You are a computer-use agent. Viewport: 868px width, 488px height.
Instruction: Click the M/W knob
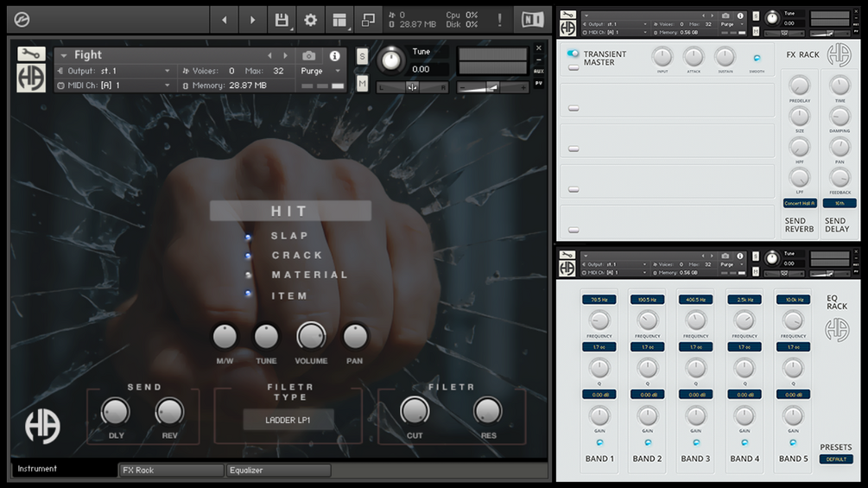click(x=225, y=336)
